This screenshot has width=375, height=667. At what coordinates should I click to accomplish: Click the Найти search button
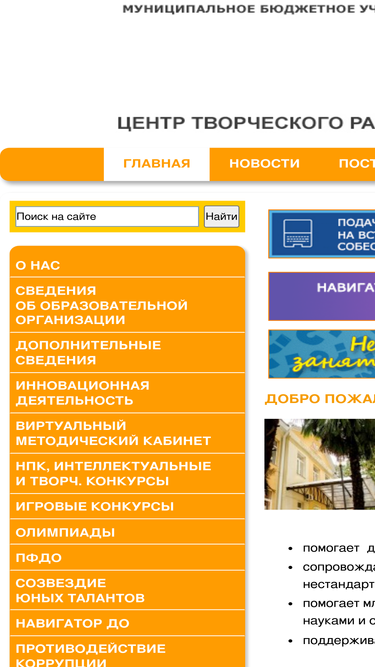click(222, 217)
